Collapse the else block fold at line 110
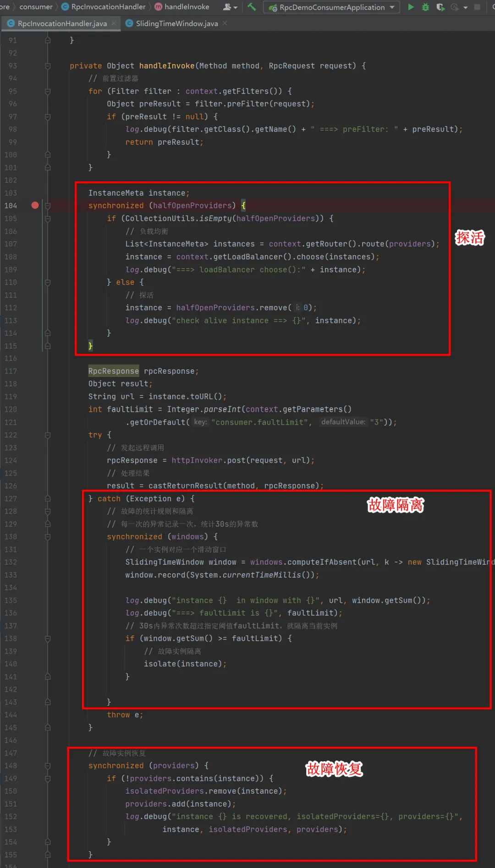Viewport: 495px width, 868px height. tap(48, 282)
